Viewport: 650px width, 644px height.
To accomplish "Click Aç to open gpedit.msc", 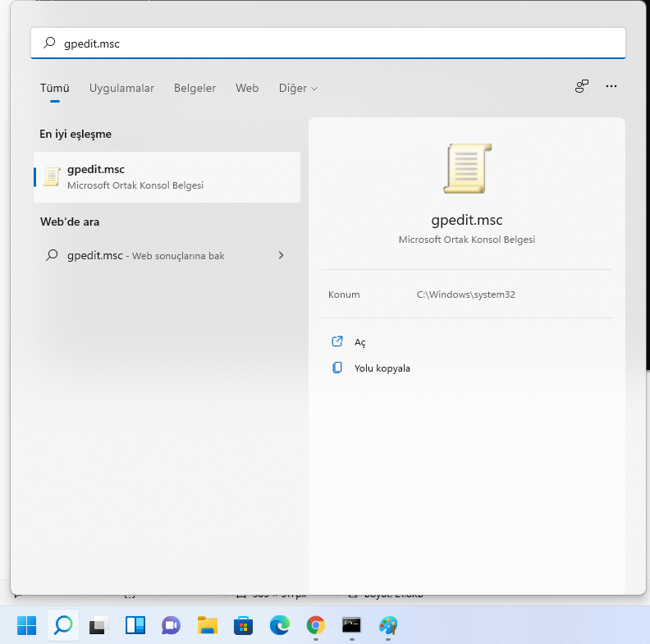I will (x=359, y=342).
